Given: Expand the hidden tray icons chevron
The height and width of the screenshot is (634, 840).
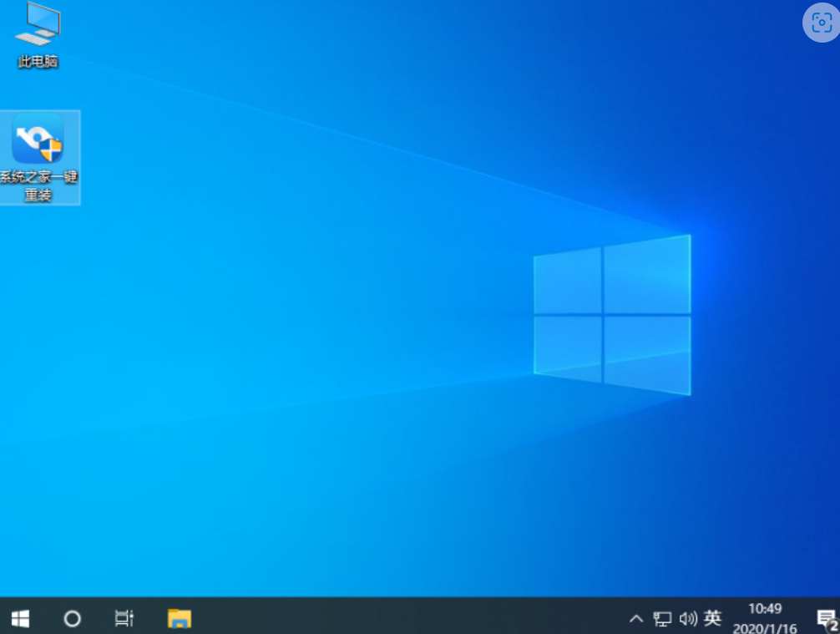Looking at the screenshot, I should pyautogui.click(x=636, y=619).
